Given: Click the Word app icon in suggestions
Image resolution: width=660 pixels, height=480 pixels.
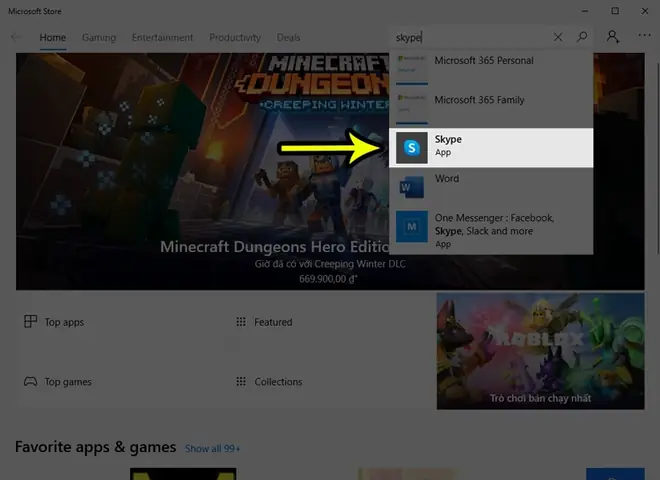Looking at the screenshot, I should 412,187.
